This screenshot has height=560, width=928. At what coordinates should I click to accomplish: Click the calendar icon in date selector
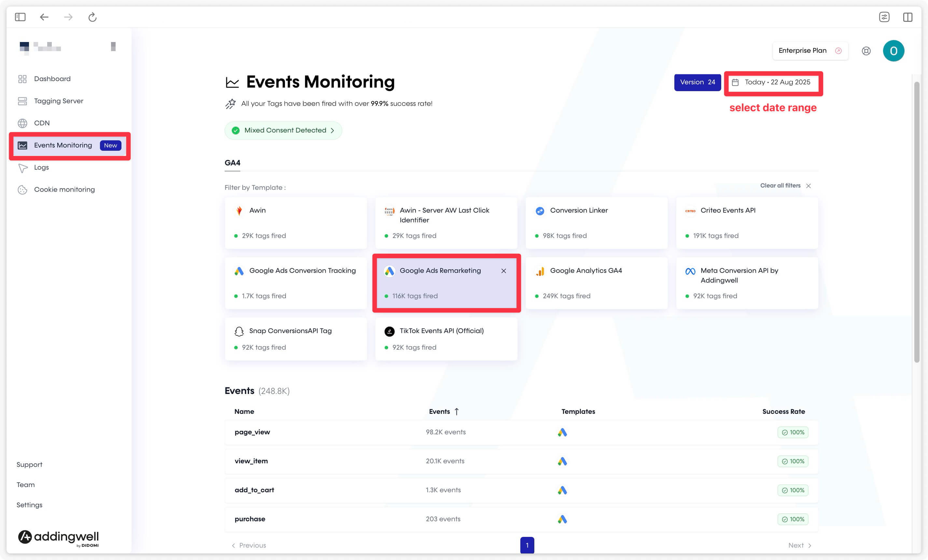click(735, 82)
